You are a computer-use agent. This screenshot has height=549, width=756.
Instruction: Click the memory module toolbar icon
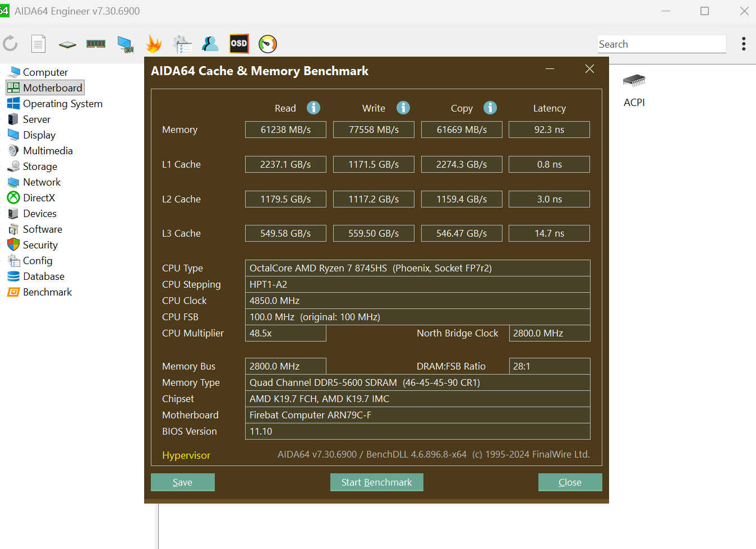(96, 44)
